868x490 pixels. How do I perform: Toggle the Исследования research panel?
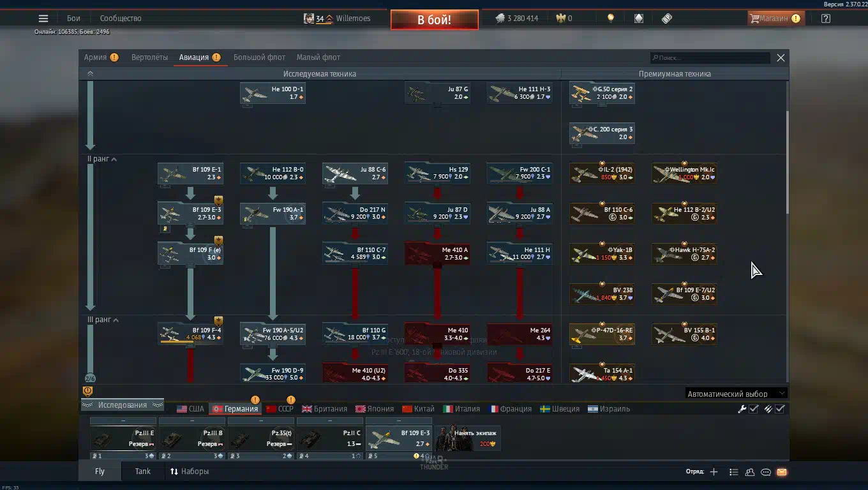click(x=122, y=405)
